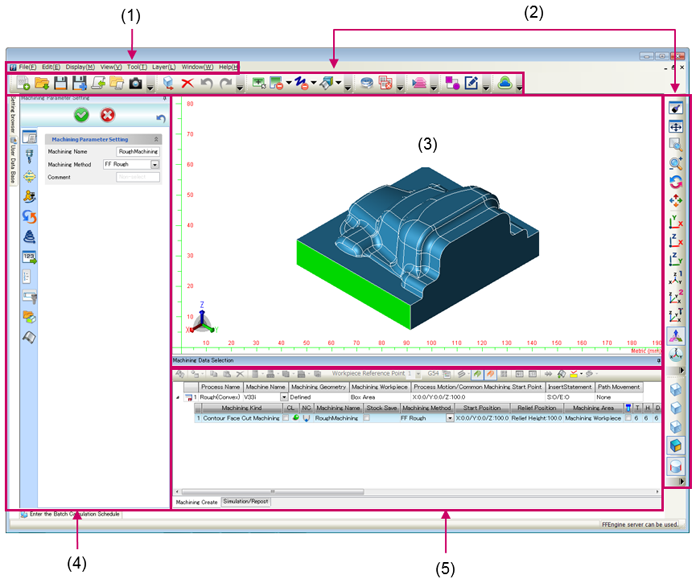The height and width of the screenshot is (579, 700).
Task: Click the ZY plane view icon
Action: tap(675, 259)
